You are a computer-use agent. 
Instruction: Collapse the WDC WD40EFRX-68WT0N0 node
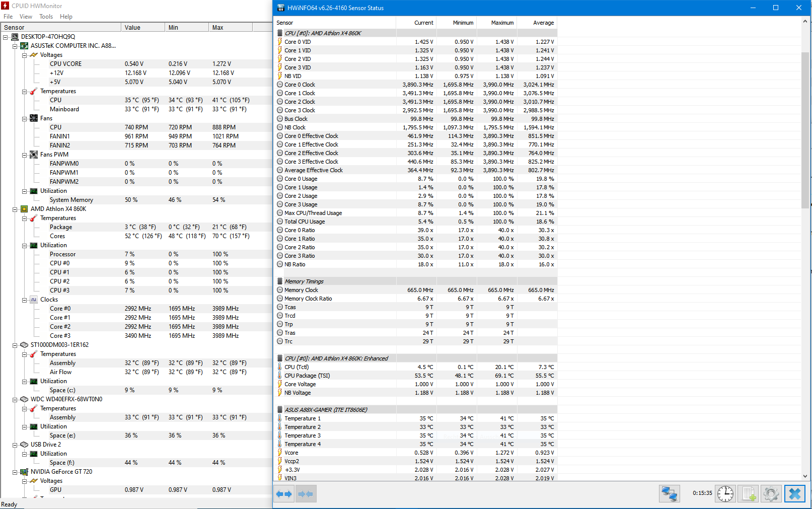15,399
